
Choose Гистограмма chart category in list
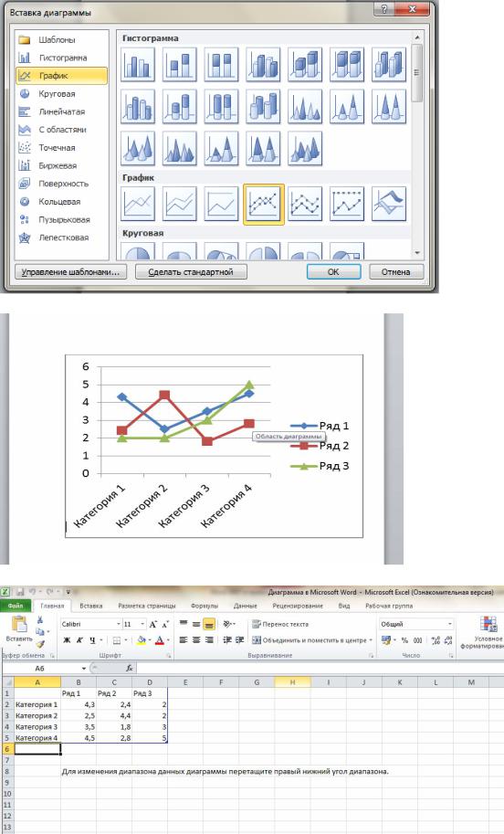click(62, 58)
